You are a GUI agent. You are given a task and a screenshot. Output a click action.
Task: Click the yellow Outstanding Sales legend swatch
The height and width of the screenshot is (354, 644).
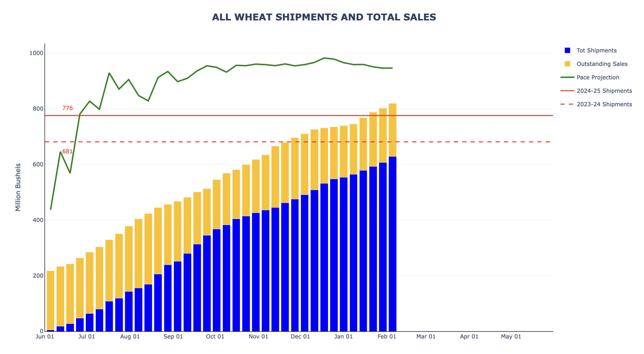click(x=567, y=64)
